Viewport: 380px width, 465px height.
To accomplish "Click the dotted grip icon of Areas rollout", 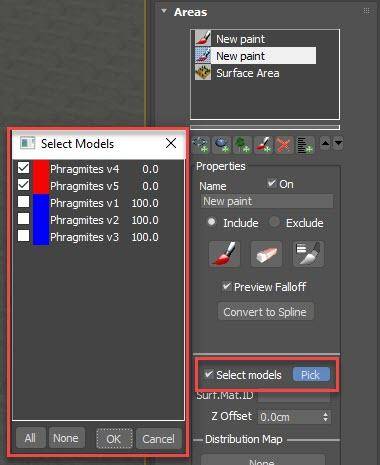I will click(x=366, y=11).
